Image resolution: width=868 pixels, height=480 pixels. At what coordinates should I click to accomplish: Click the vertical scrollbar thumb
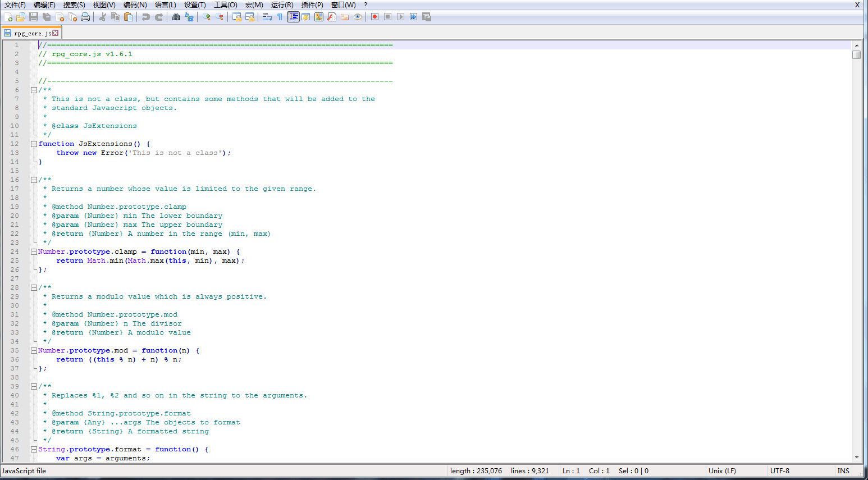[856, 55]
